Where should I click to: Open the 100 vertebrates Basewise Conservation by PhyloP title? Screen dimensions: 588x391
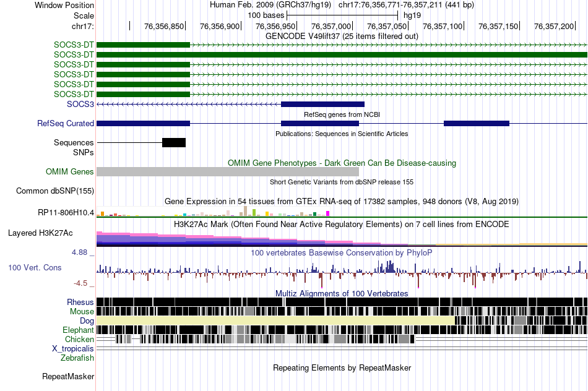(x=342, y=252)
